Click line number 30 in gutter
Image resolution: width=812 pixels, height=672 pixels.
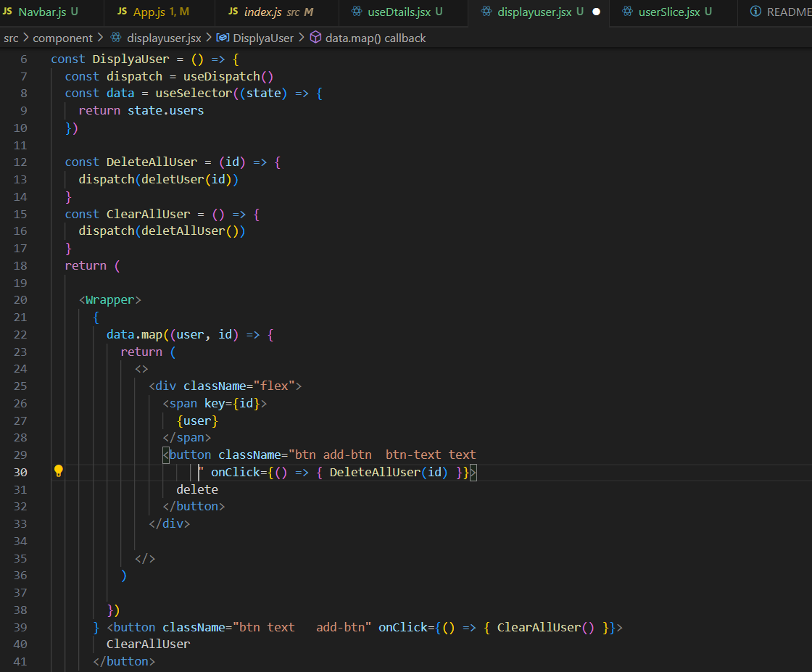[x=20, y=472]
